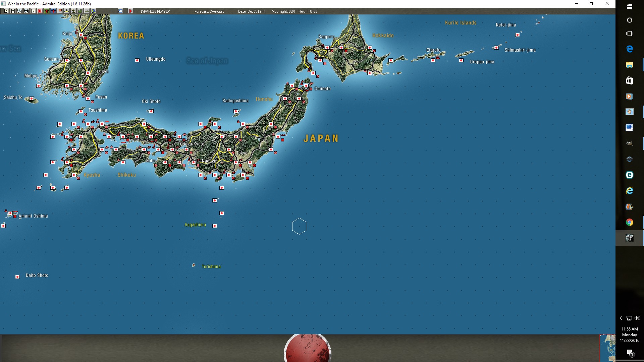644x362 pixels.
Task: Click the orange flag toolbar icon
Action: pyautogui.click(x=60, y=11)
